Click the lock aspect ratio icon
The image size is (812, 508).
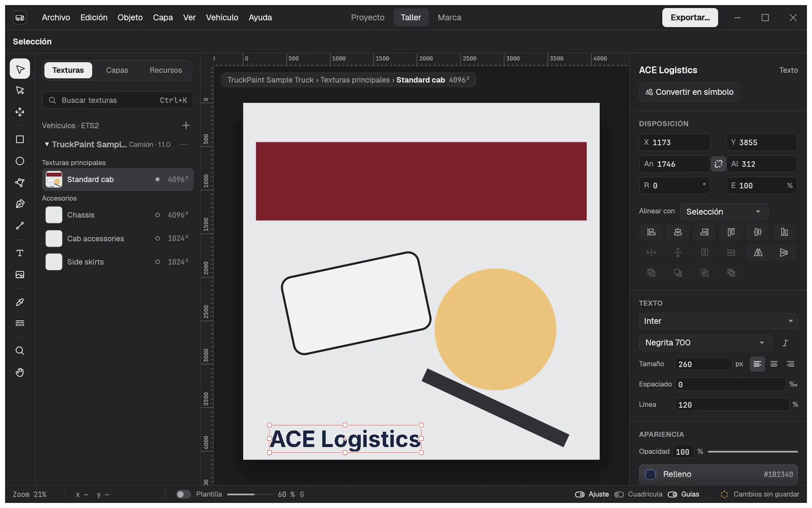coord(718,164)
